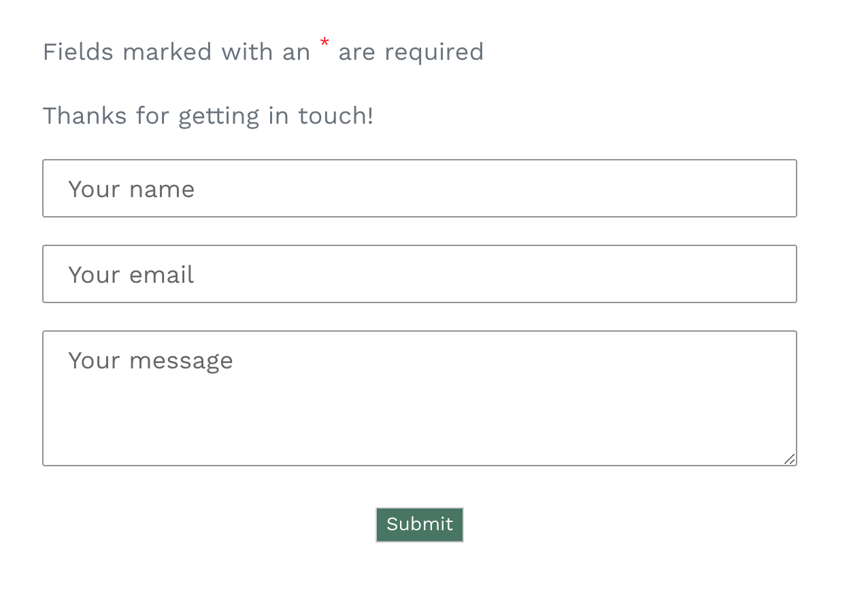The width and height of the screenshot is (868, 590).
Task: Focus the Your email text box
Action: click(x=419, y=274)
